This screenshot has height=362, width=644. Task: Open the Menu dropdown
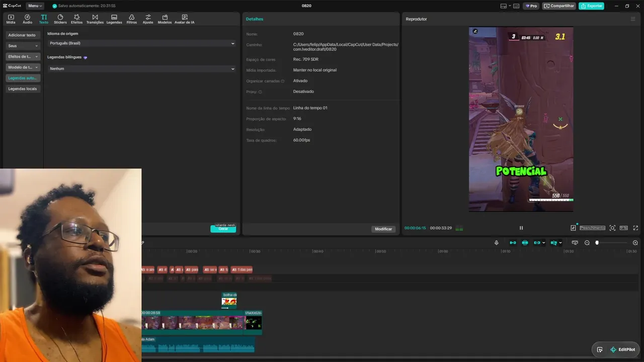35,6
